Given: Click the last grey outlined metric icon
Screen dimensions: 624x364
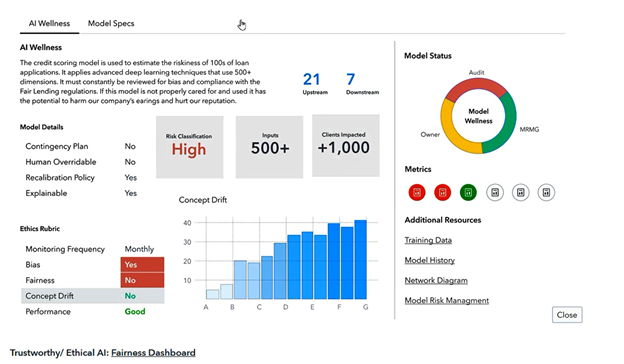Looking at the screenshot, I should pos(546,193).
